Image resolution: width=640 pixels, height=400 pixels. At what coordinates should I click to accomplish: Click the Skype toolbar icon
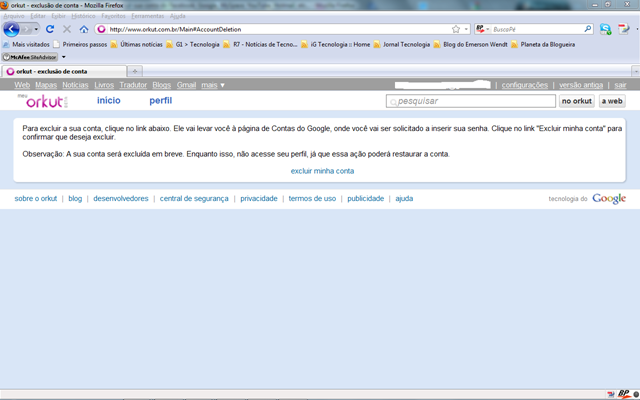tap(605, 29)
